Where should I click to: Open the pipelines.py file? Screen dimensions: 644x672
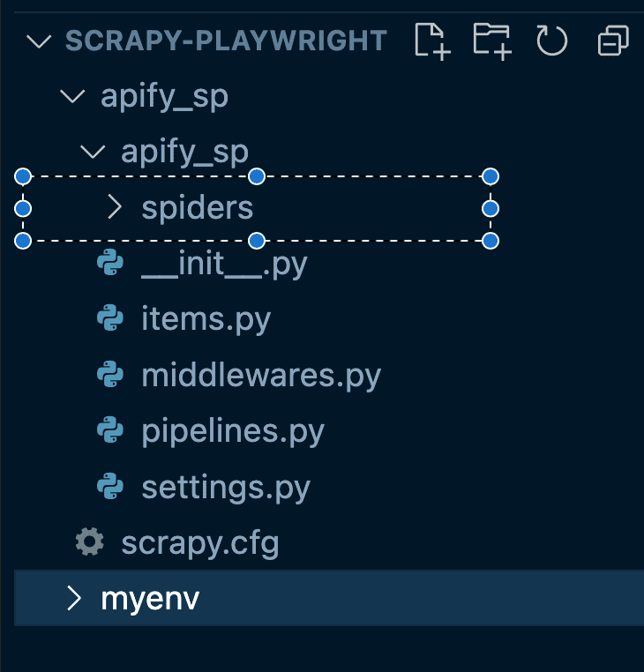[x=233, y=431]
